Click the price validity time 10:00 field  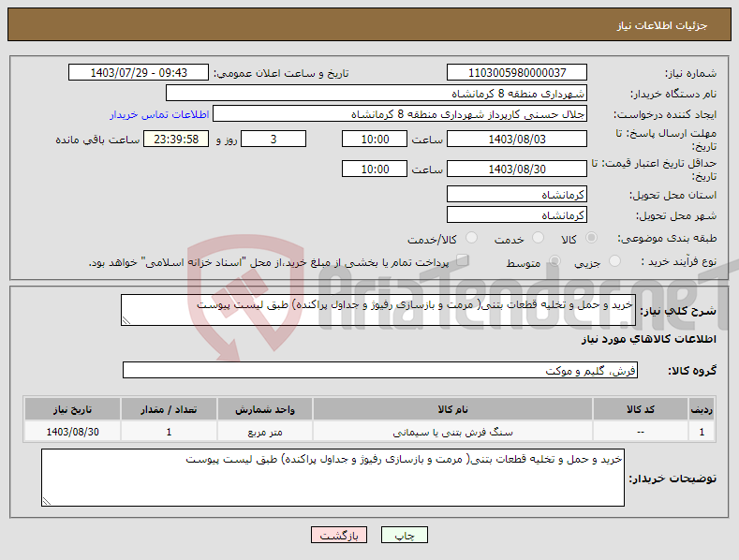[x=375, y=169]
